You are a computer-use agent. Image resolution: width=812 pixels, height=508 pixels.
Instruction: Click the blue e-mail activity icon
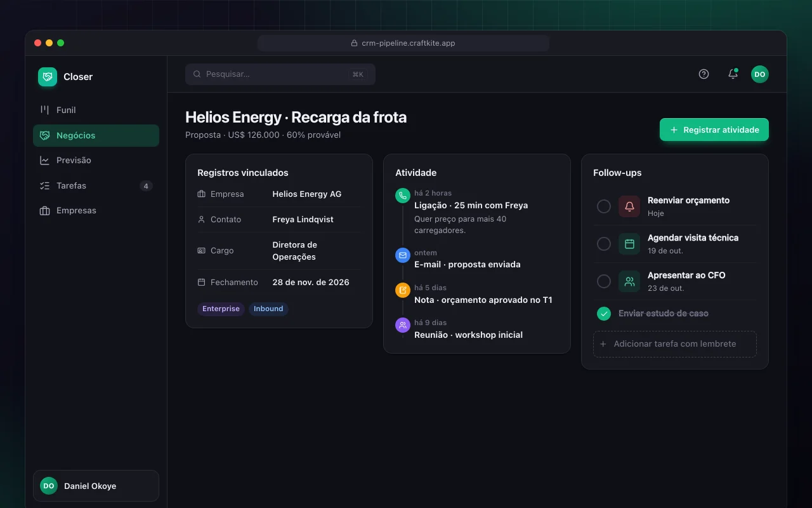click(403, 255)
